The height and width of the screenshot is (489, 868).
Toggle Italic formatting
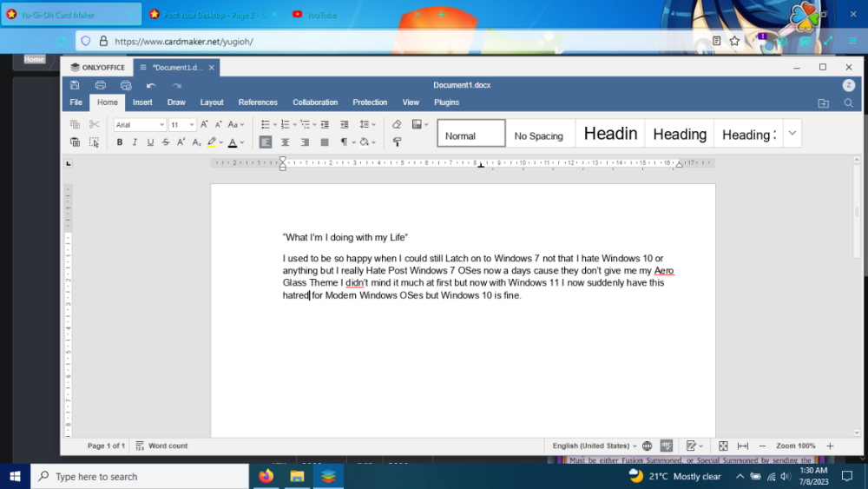coord(135,142)
